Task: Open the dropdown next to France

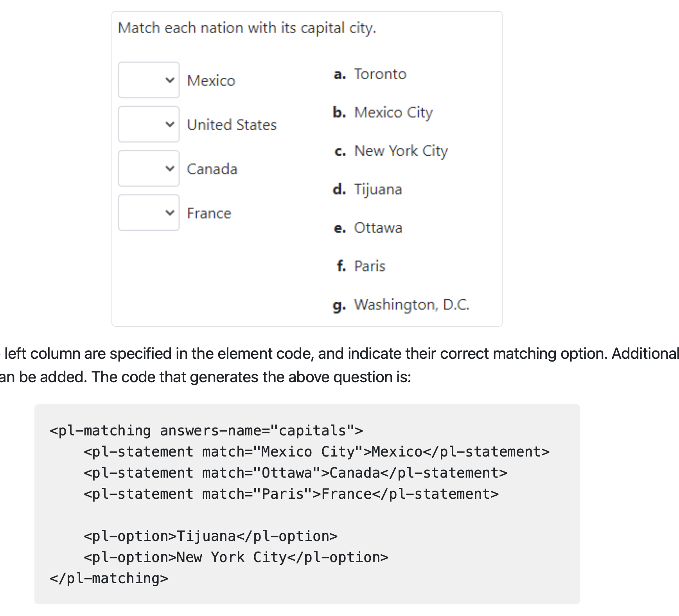Action: coord(148,213)
